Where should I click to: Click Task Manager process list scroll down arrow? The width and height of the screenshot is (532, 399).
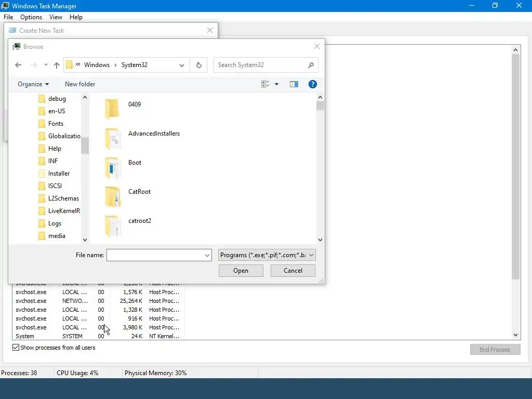pos(516,335)
